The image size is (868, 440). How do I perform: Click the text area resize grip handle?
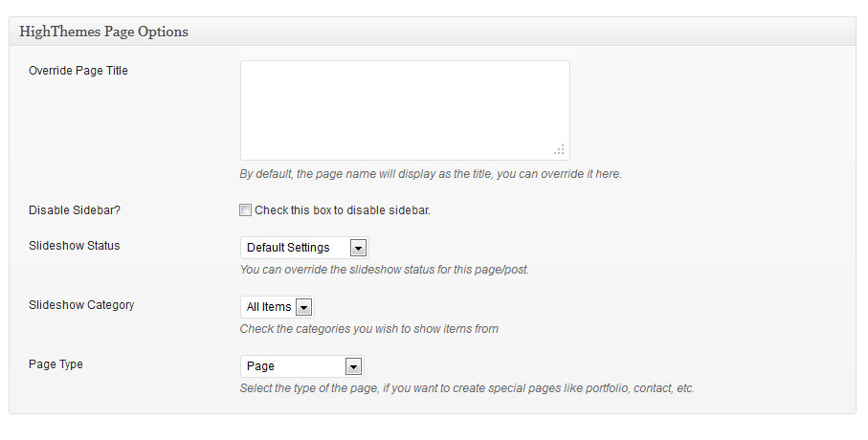pos(560,150)
